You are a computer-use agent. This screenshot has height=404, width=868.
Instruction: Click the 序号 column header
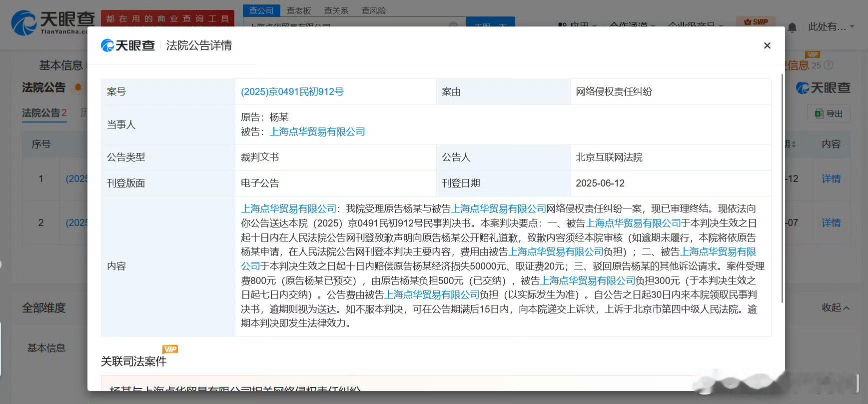41,144
